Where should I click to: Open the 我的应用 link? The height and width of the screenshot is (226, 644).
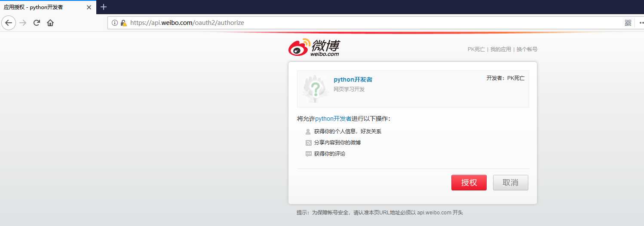click(501, 49)
